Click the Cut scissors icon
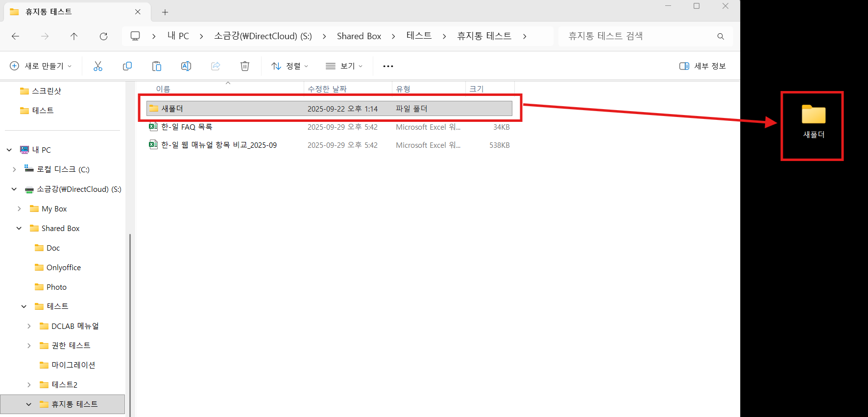Screen dimensions: 868x417 (x=98, y=66)
